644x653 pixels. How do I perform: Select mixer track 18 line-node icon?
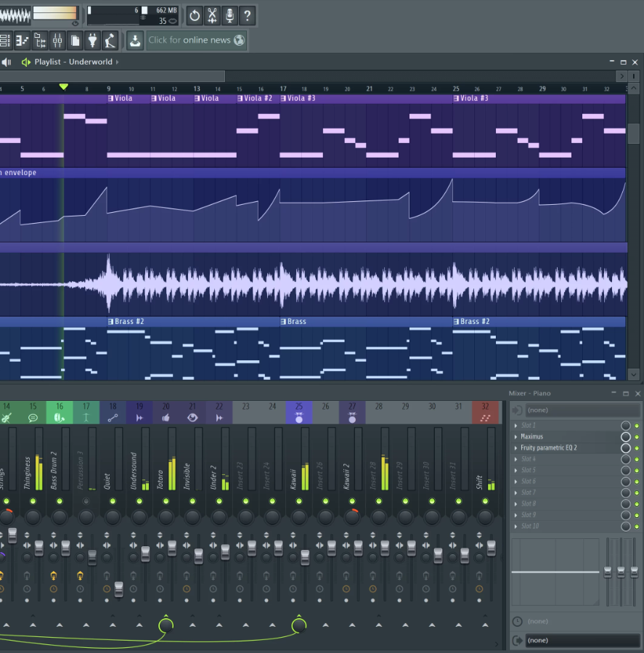[113, 418]
